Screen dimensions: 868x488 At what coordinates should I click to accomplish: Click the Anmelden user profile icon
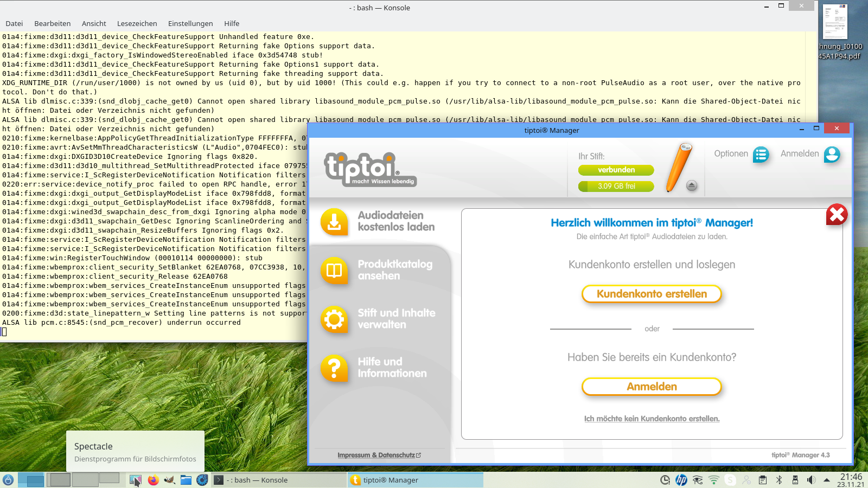(832, 155)
